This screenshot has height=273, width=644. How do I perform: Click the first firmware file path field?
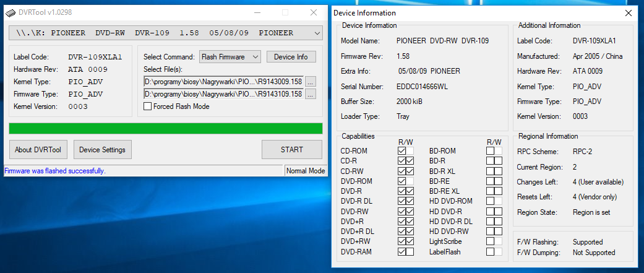(223, 81)
